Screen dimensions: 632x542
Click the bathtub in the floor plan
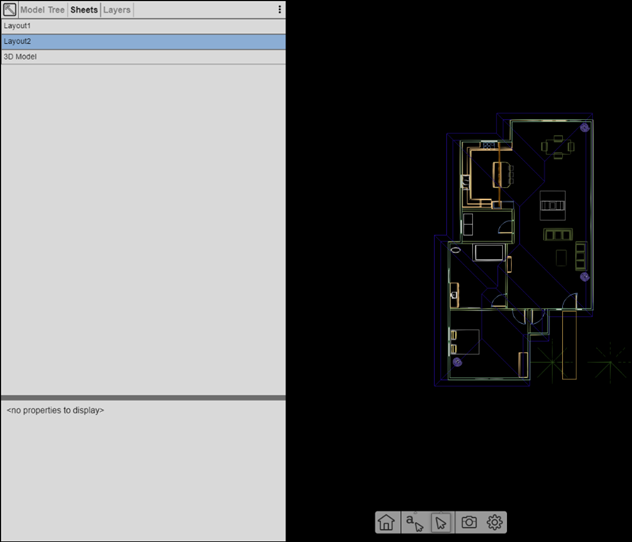(488, 251)
